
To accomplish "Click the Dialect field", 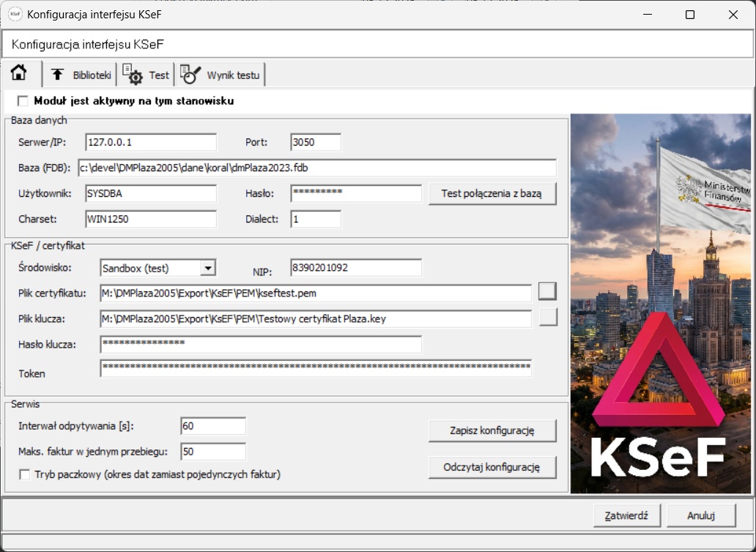I will coord(316,219).
